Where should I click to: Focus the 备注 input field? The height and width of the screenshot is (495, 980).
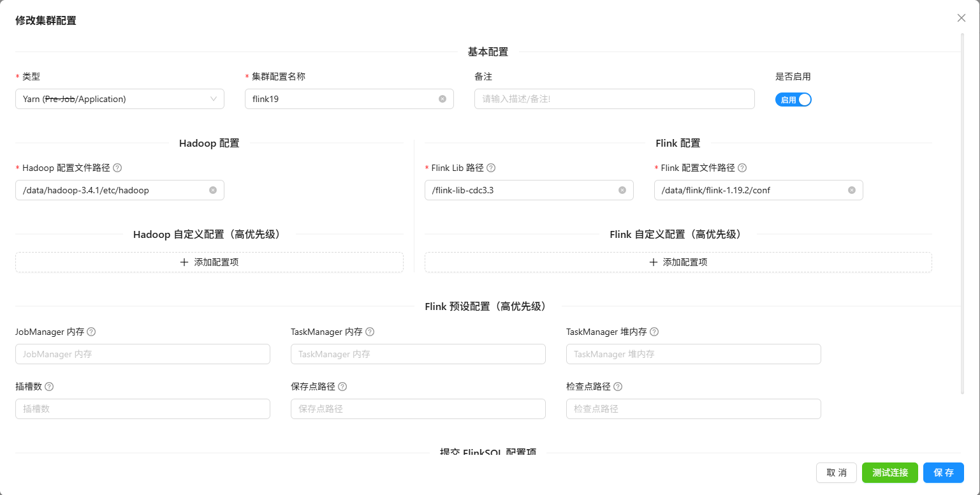pos(615,99)
